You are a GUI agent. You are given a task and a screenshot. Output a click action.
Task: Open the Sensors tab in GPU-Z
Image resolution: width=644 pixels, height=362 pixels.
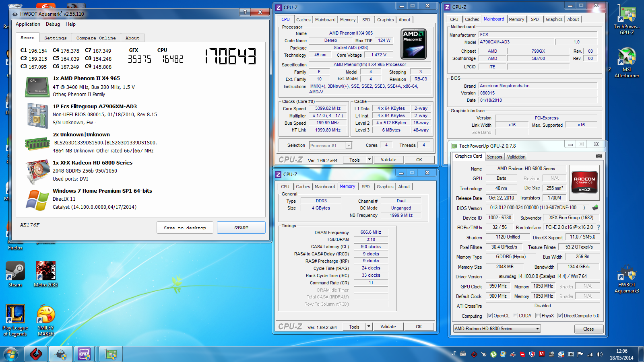pyautogui.click(x=494, y=157)
